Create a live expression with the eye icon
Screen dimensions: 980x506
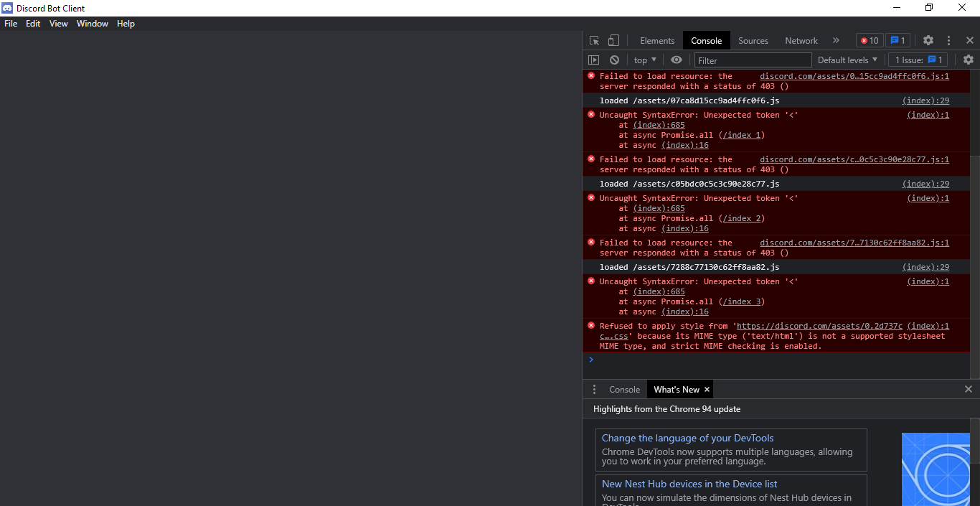(x=675, y=60)
